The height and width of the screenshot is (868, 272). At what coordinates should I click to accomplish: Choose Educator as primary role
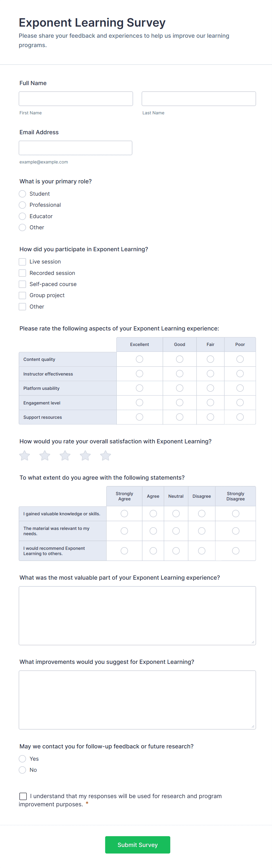point(22,216)
